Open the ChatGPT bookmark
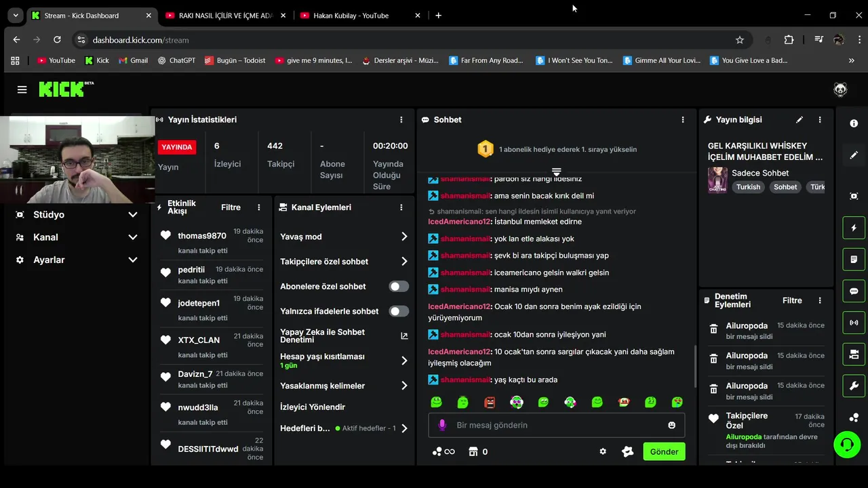Screen dimensions: 868x488 [x=176, y=60]
